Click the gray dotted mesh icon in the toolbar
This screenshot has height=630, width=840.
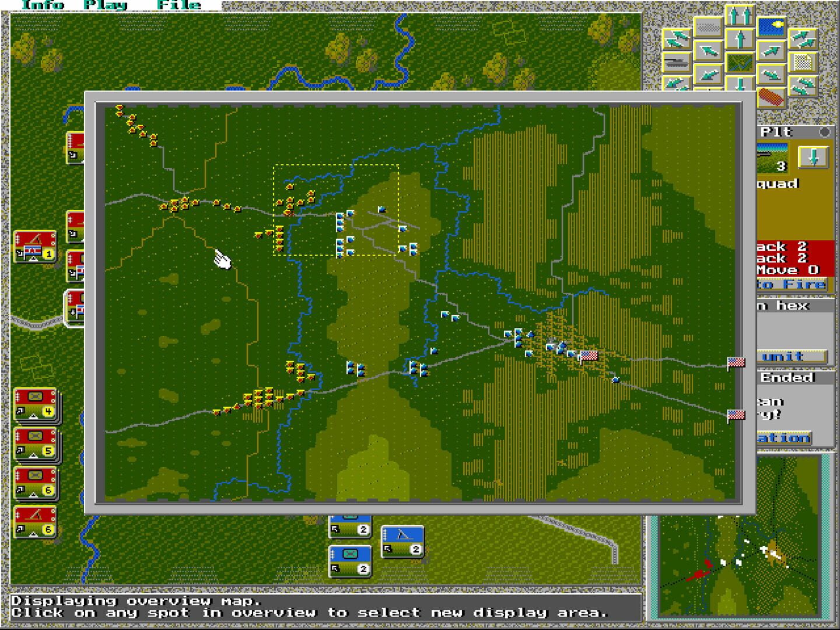click(708, 27)
